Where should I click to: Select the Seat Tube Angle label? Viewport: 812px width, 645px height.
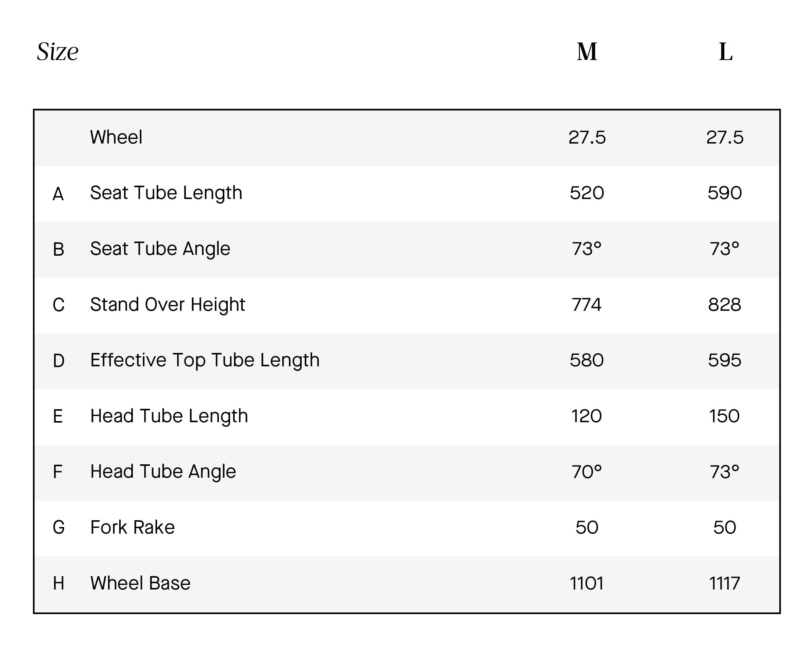coord(160,248)
